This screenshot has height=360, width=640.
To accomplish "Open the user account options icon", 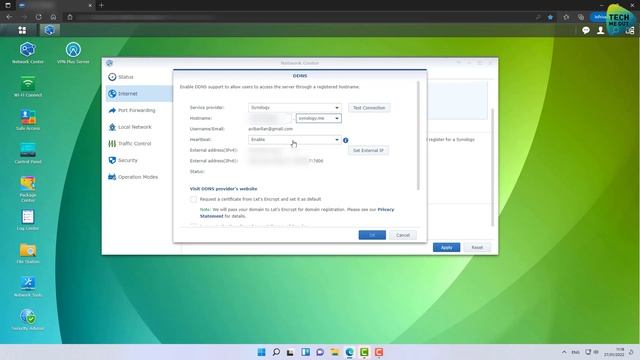I will (600, 30).
